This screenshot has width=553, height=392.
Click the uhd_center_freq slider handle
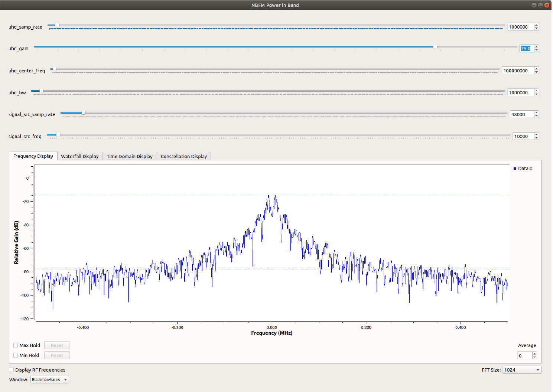click(x=55, y=69)
